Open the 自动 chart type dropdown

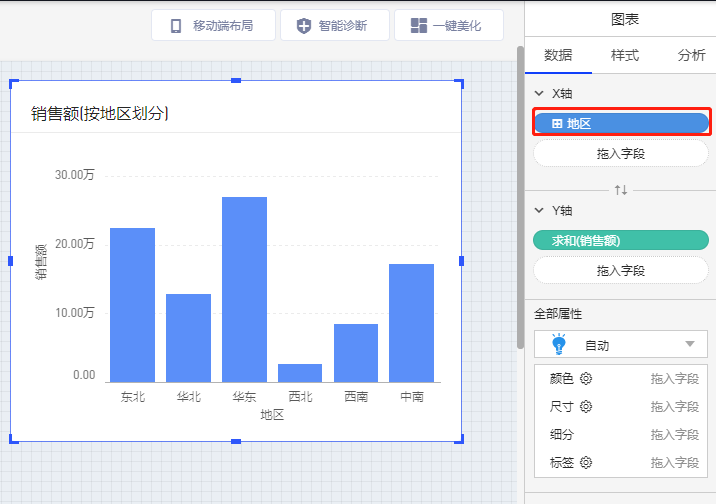[x=621, y=344]
